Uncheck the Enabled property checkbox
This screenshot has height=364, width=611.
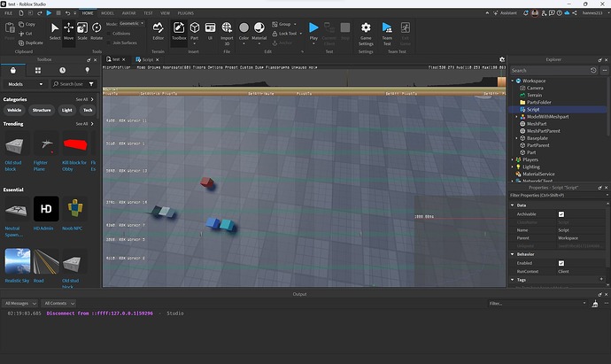(561, 263)
